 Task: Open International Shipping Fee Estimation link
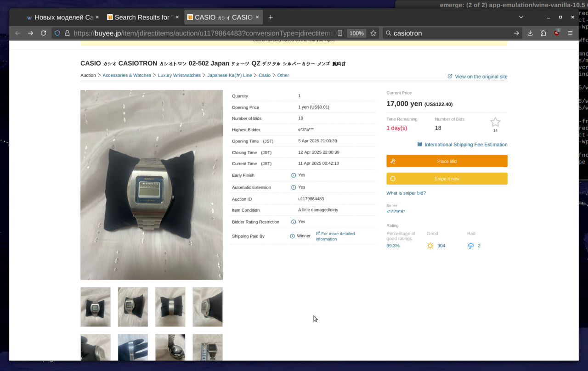coord(465,145)
